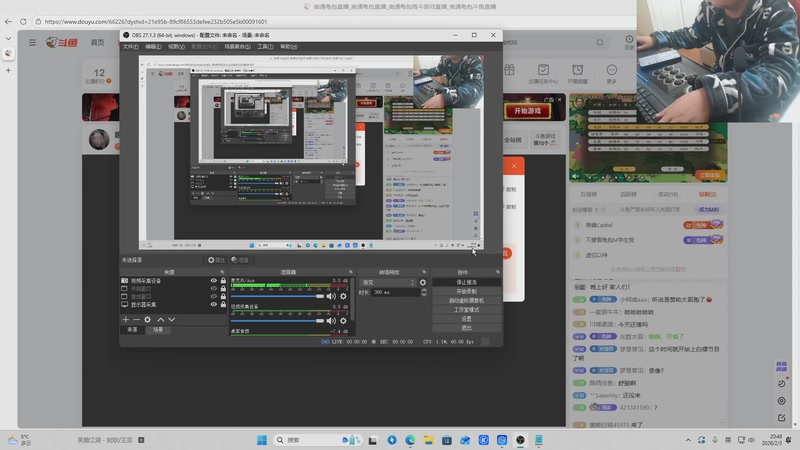
Task: Open Microsoft Edge from the taskbar
Action: click(410, 440)
